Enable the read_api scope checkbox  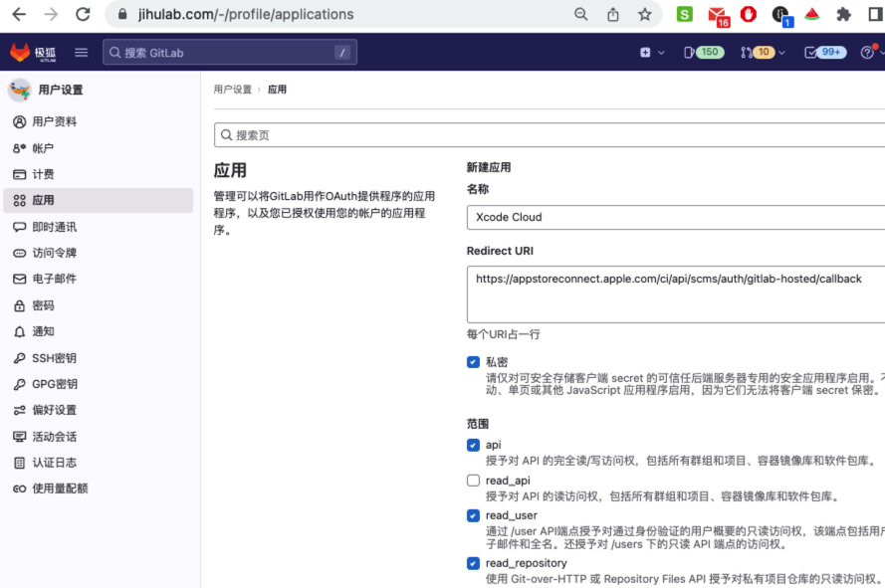point(473,481)
